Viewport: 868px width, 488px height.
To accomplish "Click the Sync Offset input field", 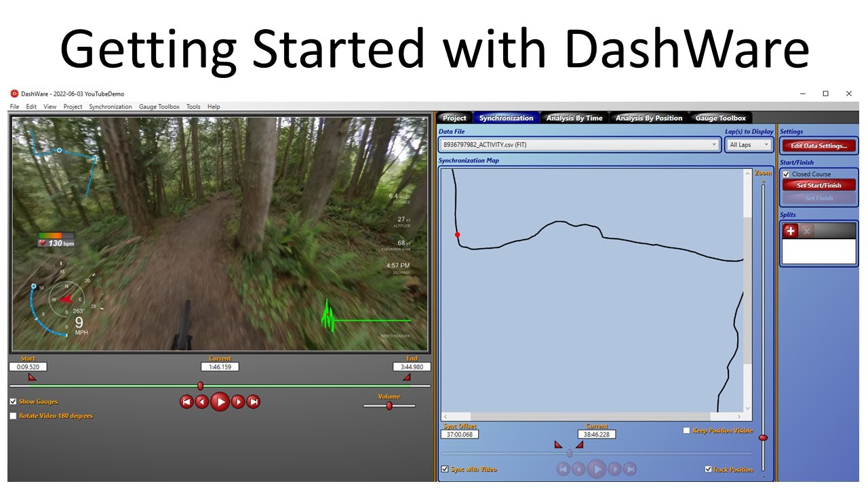I will [x=460, y=434].
